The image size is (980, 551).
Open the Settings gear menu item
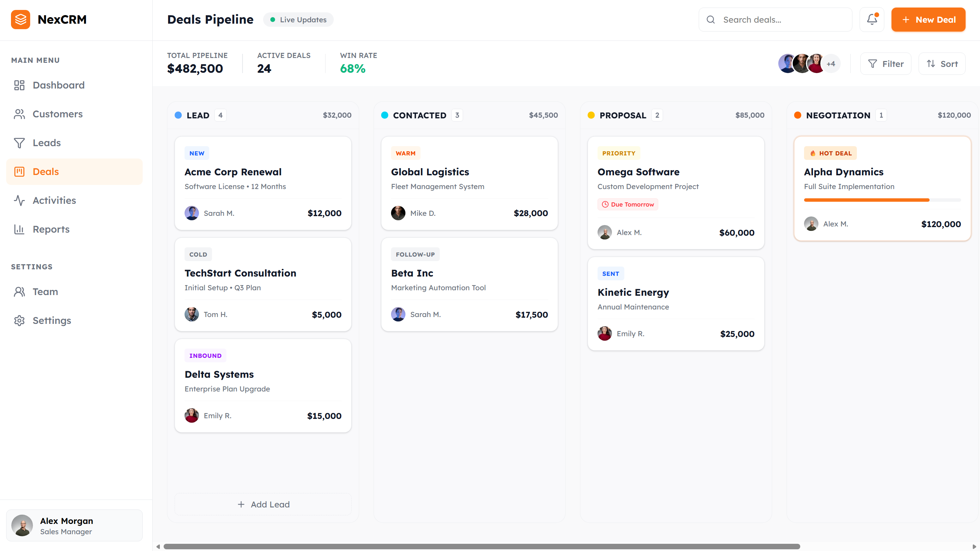[x=52, y=320]
